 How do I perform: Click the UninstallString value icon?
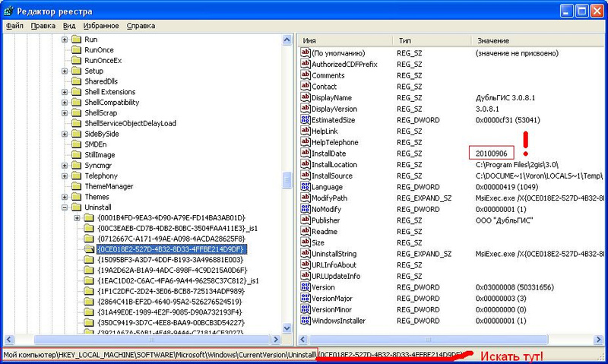coord(306,253)
